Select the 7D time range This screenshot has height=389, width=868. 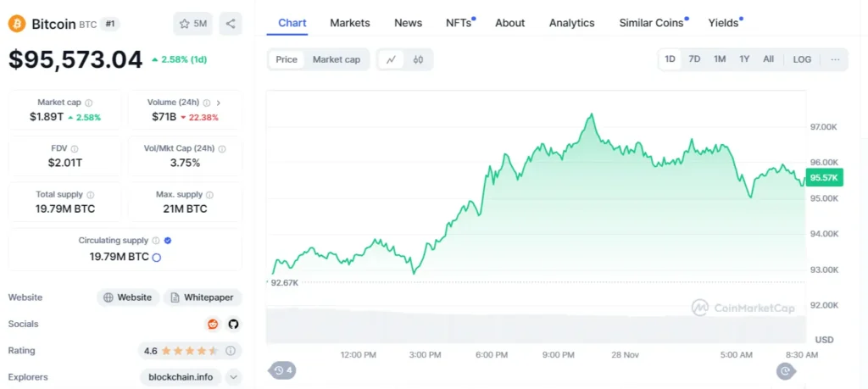694,59
